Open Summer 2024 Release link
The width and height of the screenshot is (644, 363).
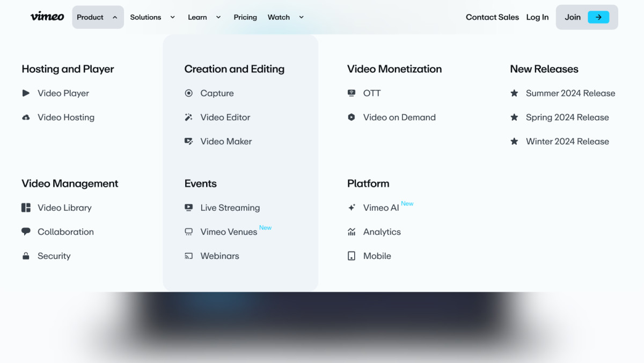click(x=570, y=93)
